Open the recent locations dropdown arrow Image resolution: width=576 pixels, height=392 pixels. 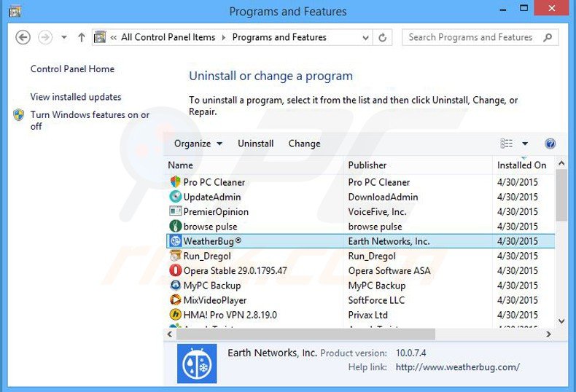click(64, 37)
